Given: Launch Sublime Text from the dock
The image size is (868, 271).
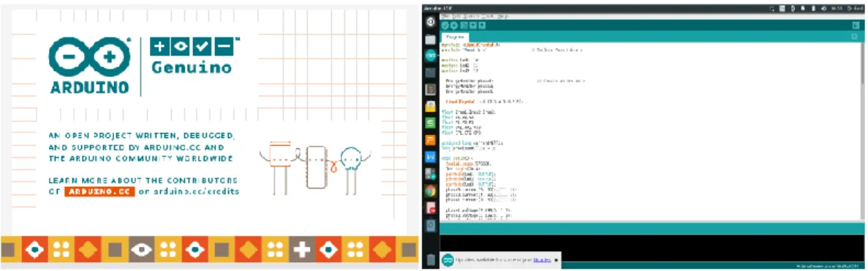Looking at the screenshot, I should [x=430, y=90].
